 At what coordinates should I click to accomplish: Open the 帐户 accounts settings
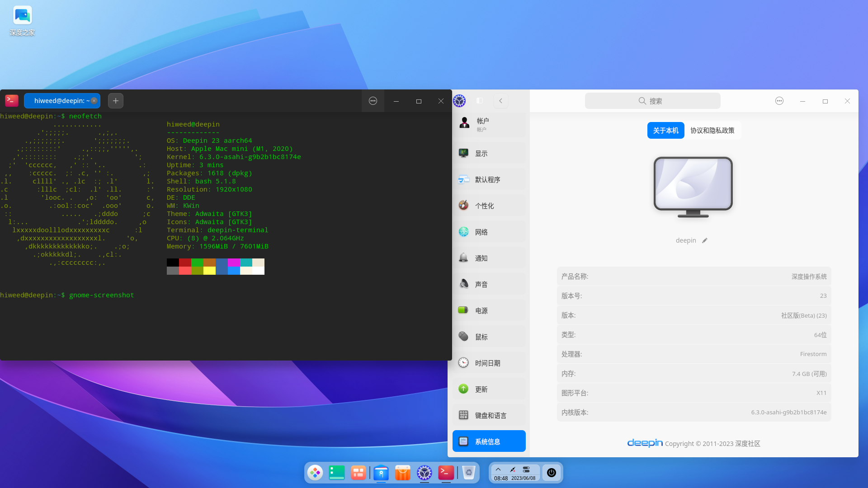pos(489,124)
